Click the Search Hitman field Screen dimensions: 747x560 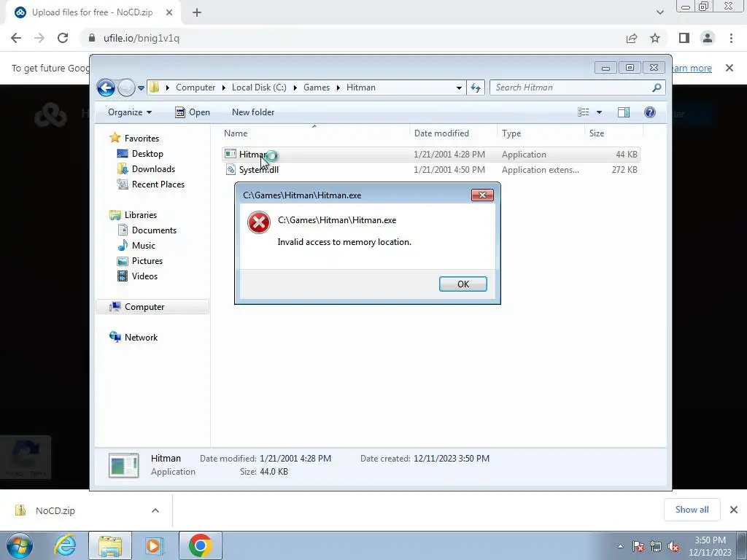click(x=577, y=87)
